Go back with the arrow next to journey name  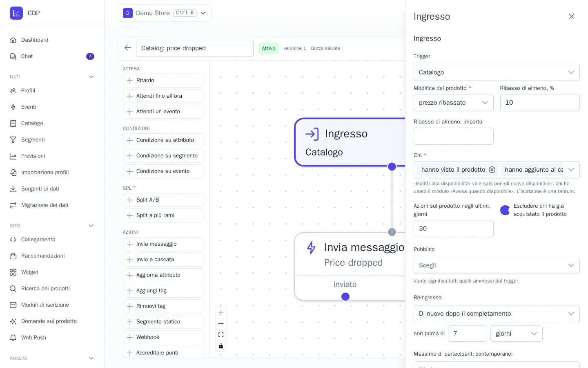click(128, 48)
